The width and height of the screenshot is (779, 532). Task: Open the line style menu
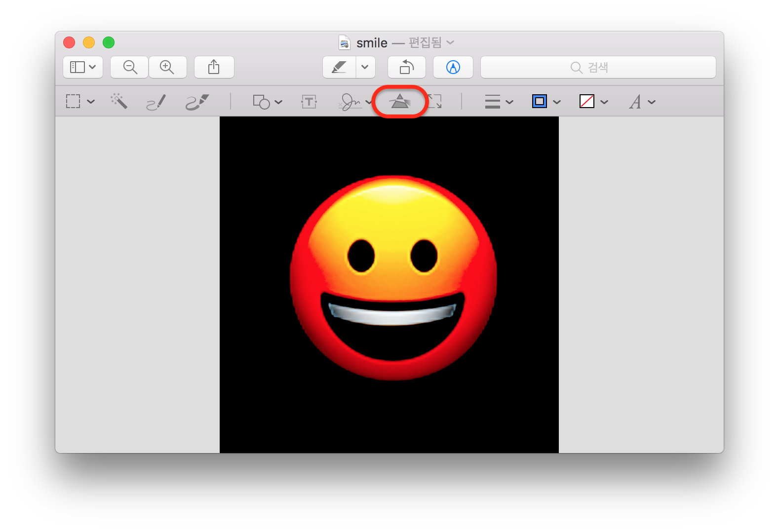tap(493, 102)
